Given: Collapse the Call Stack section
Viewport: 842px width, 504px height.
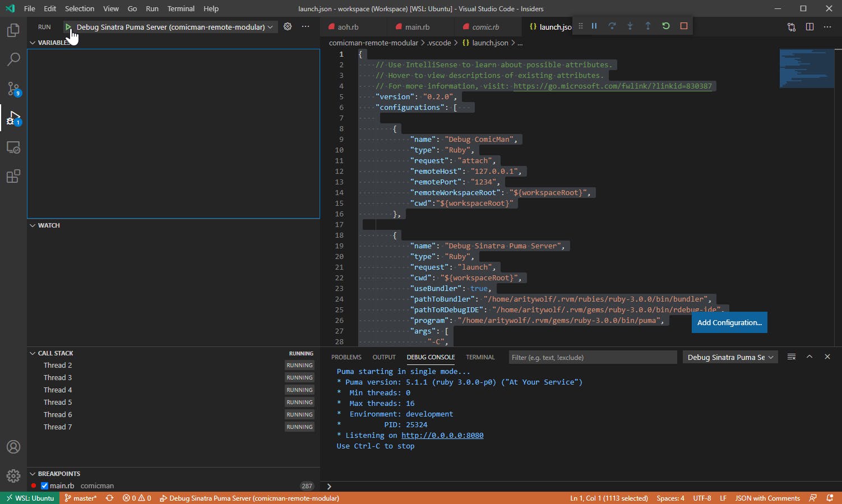Looking at the screenshot, I should click(33, 353).
